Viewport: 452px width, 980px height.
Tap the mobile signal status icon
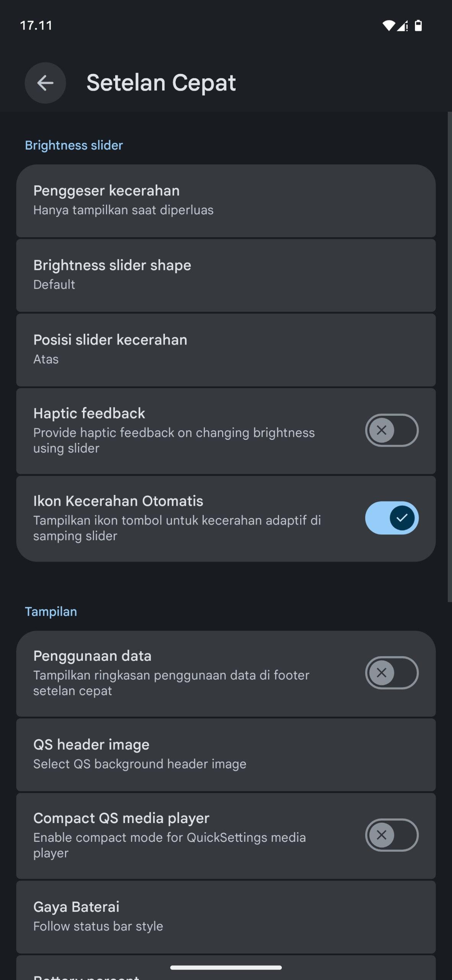402,26
